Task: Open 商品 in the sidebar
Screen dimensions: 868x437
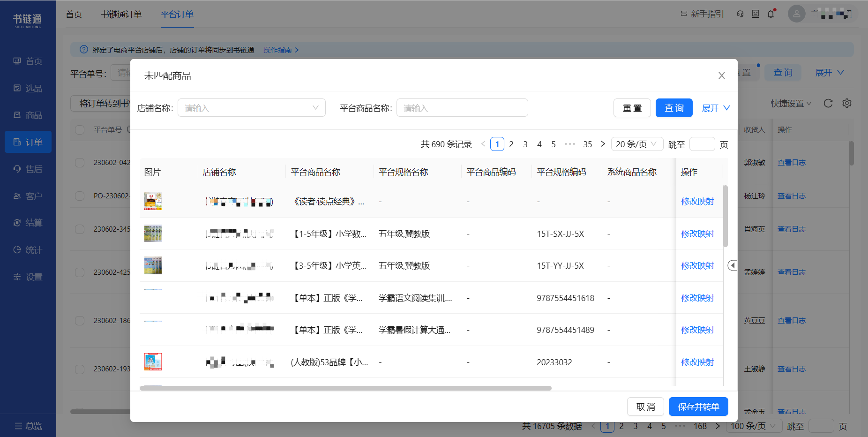Action: click(x=28, y=115)
